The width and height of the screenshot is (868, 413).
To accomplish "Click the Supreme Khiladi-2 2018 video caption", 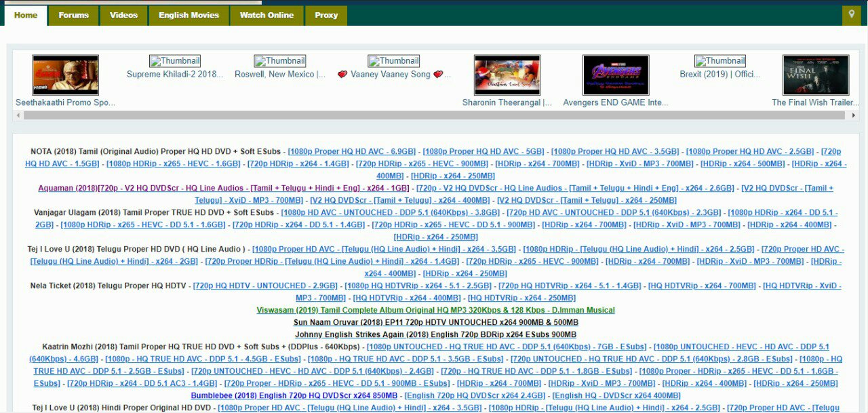I will 175,75.
